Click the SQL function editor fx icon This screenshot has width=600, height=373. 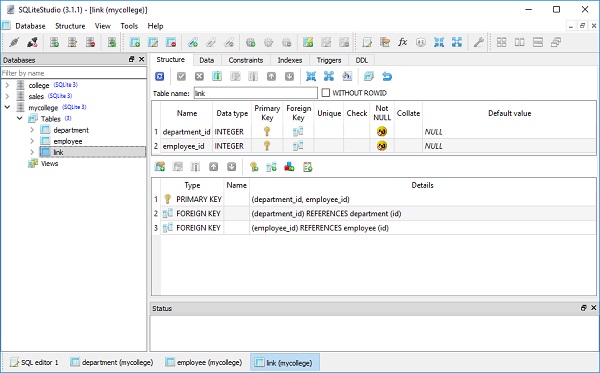tap(402, 42)
